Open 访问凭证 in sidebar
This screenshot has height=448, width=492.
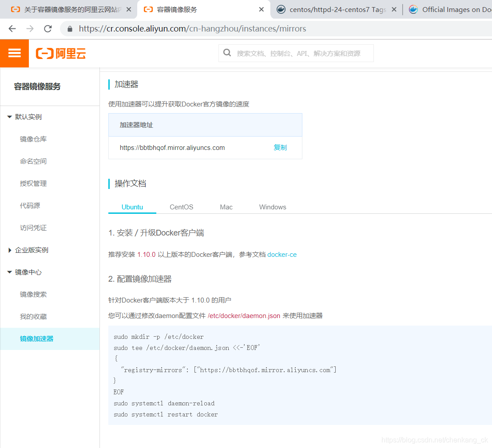[x=33, y=228]
